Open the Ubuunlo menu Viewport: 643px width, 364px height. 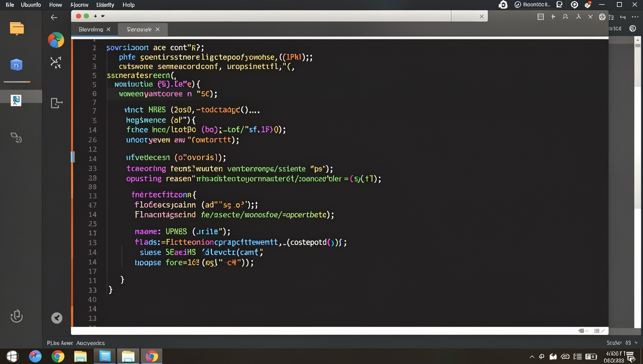coord(31,5)
